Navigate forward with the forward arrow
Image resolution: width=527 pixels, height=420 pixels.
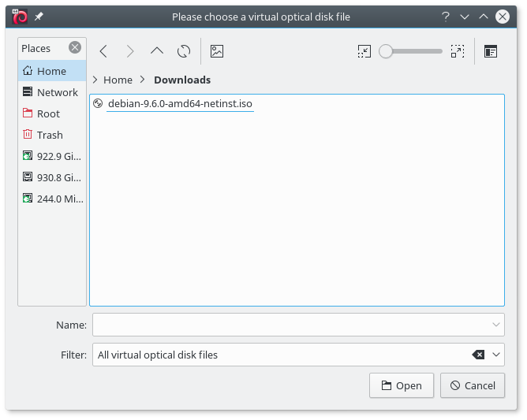(x=130, y=51)
